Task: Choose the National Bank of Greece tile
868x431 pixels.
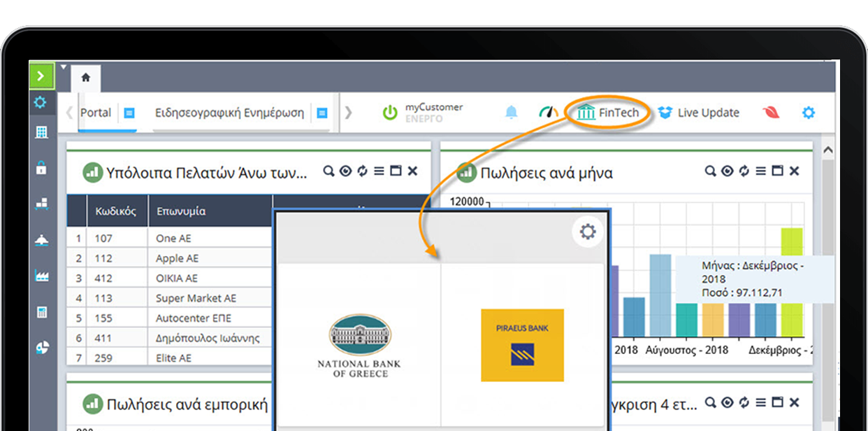Action: (359, 345)
